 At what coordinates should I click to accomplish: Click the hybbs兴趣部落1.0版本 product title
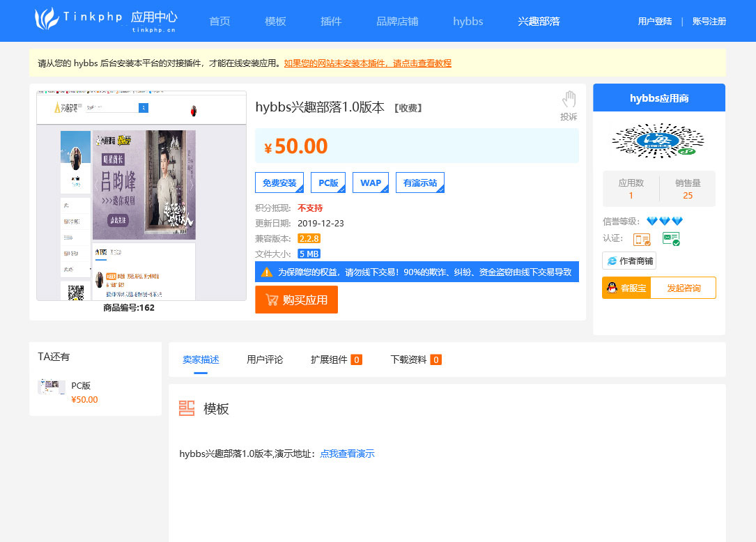coord(320,107)
